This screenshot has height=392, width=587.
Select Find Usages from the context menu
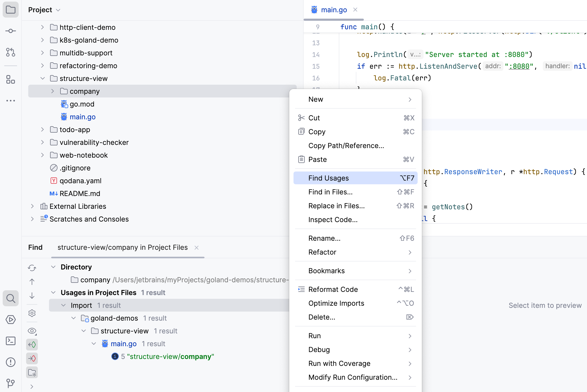[328, 178]
